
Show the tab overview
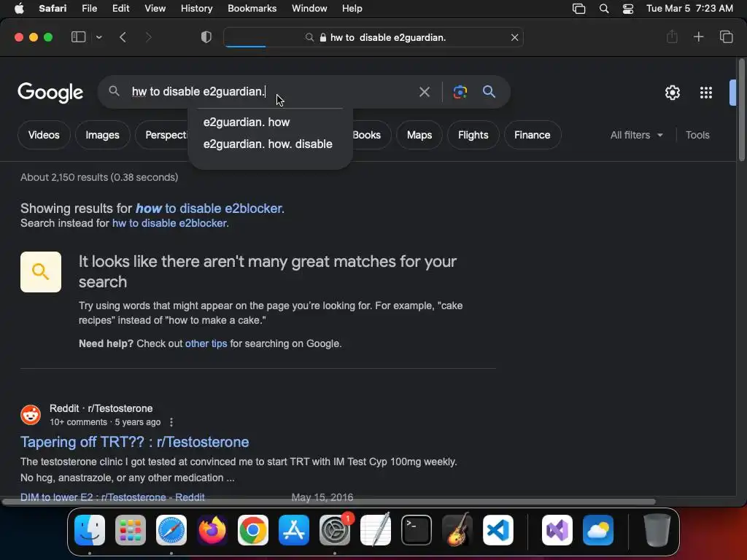726,36
